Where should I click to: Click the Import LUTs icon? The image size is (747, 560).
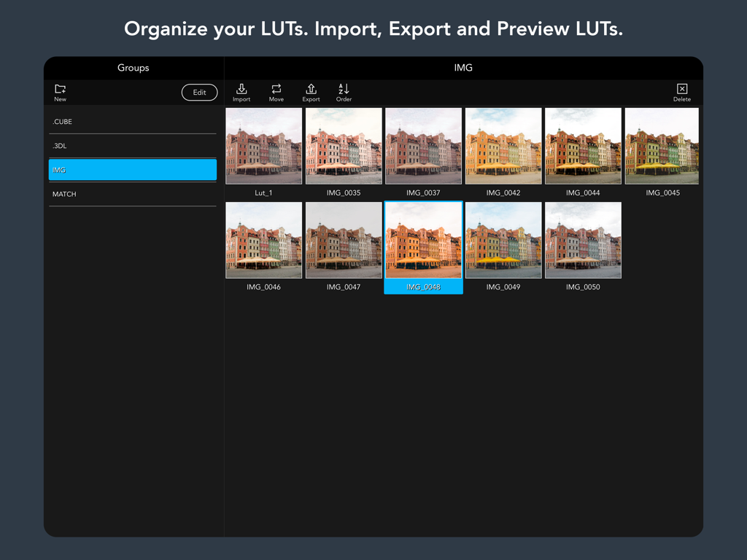(x=241, y=92)
